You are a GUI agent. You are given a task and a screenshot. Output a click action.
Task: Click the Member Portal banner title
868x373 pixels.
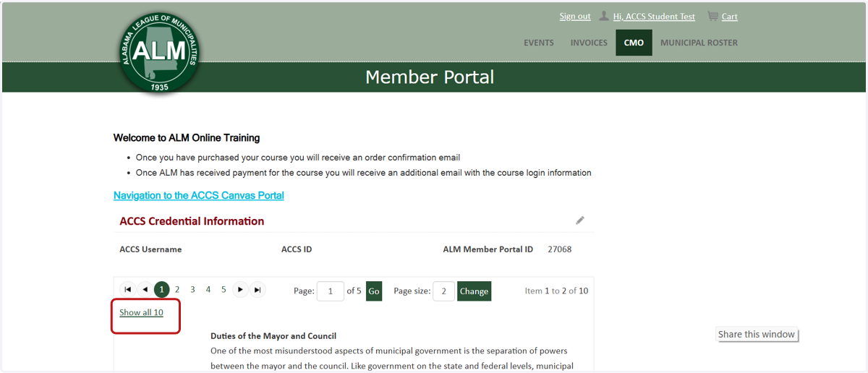[430, 77]
